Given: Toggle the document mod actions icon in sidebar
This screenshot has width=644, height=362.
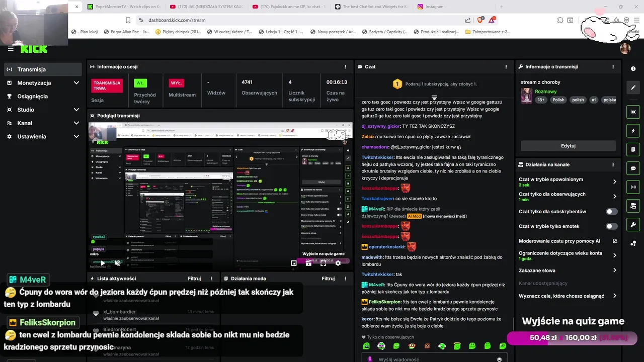Looking at the screenshot, I should coord(633,149).
